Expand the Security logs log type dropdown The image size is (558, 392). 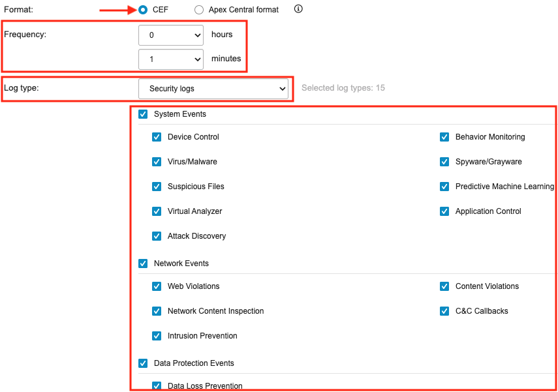click(x=213, y=89)
